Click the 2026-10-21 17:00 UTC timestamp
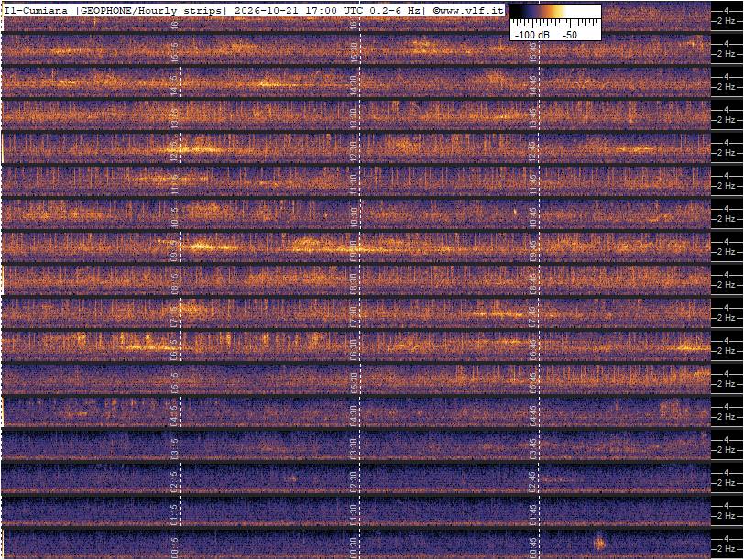The height and width of the screenshot is (560, 744). 298,10
